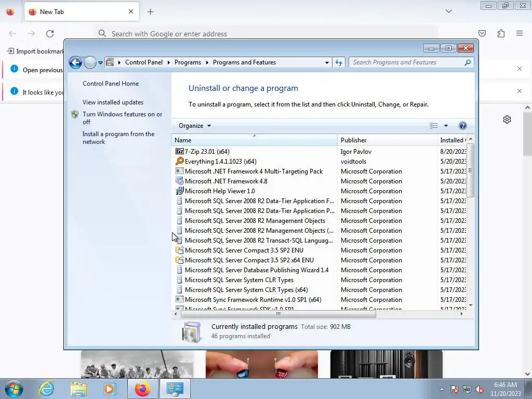
Task: Sort by the Name column header
Action: [255, 140]
